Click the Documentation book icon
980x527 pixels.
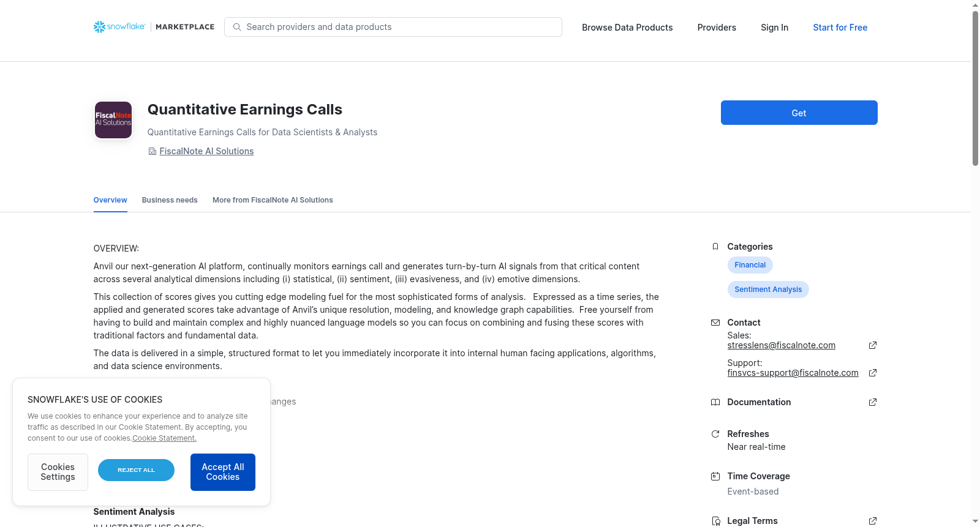715,402
